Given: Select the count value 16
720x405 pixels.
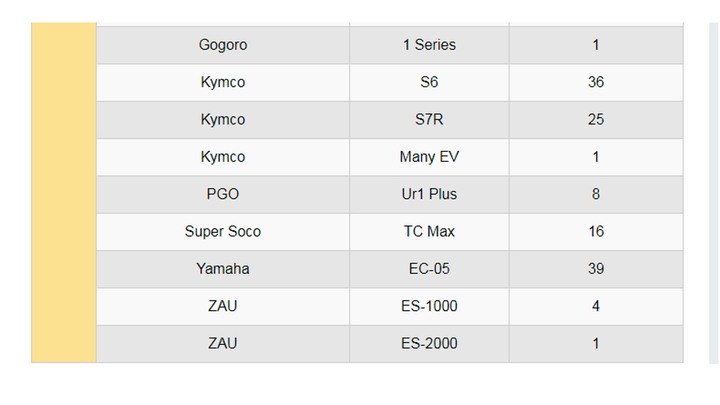Looking at the screenshot, I should (x=596, y=232).
